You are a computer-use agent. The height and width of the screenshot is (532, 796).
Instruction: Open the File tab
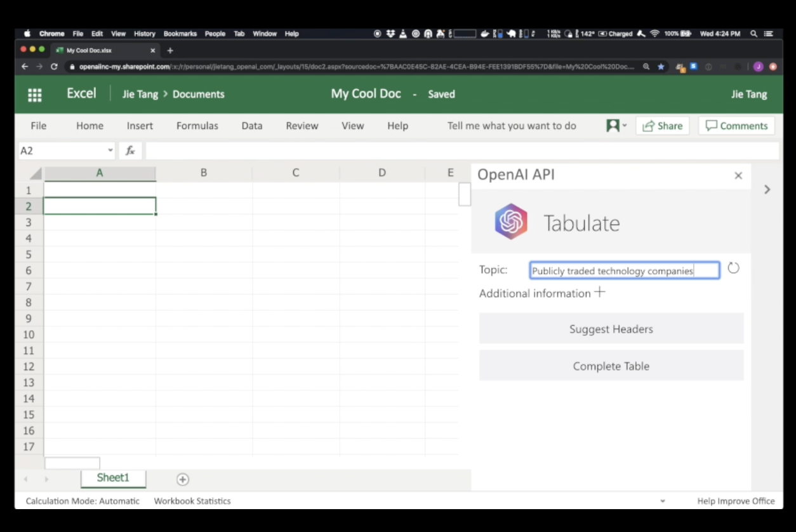point(39,126)
